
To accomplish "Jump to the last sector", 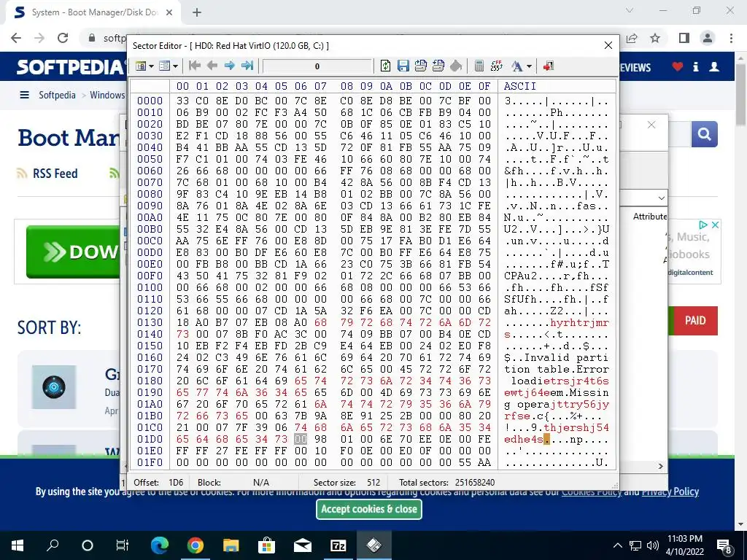I will [247, 66].
